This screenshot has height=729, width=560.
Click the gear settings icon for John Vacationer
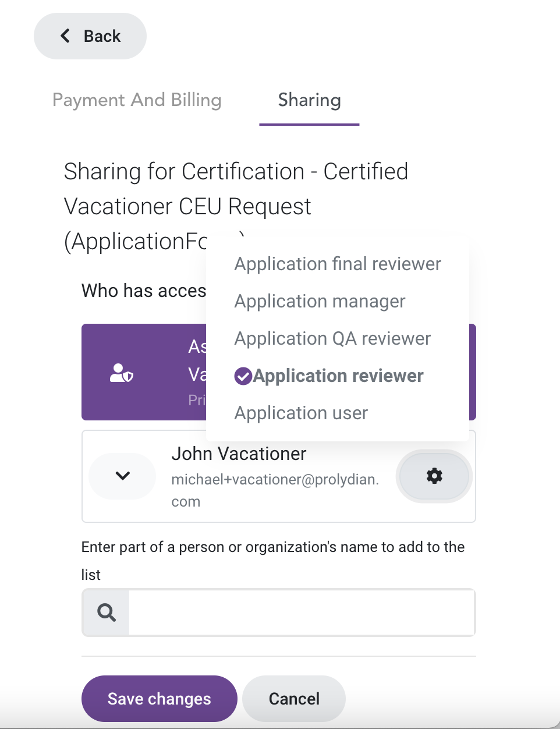(434, 476)
